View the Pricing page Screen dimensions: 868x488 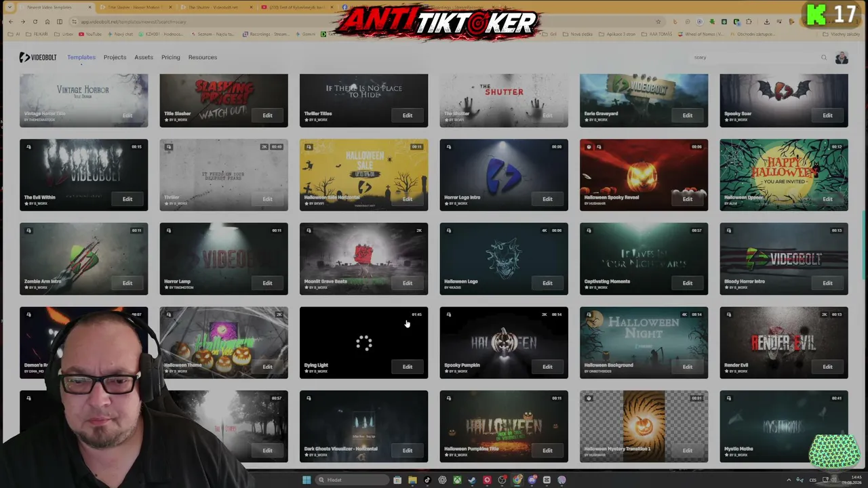[171, 58]
